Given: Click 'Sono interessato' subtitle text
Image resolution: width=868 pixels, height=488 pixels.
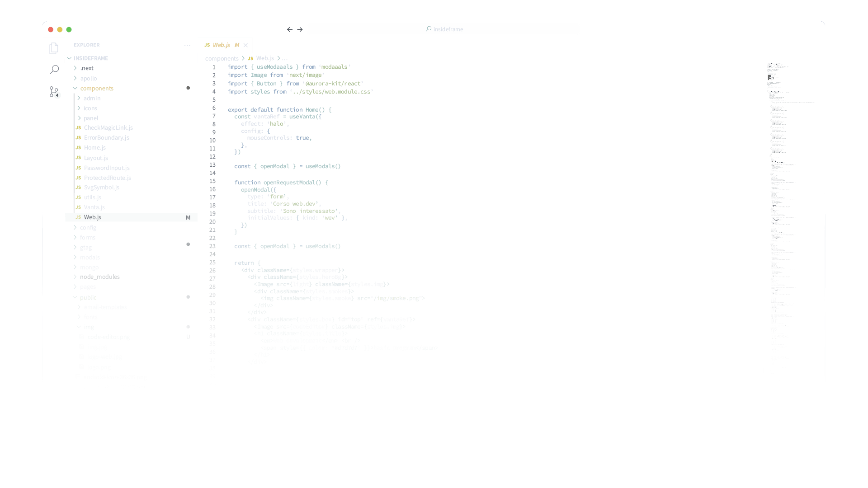Looking at the screenshot, I should coord(309,211).
